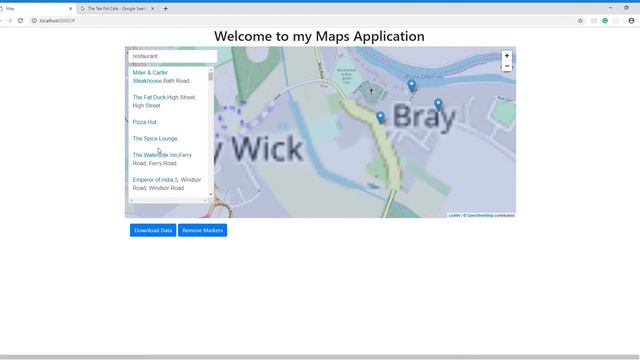Zoom in the map with plus button
Image resolution: width=640 pixels, height=360 pixels.
(507, 56)
